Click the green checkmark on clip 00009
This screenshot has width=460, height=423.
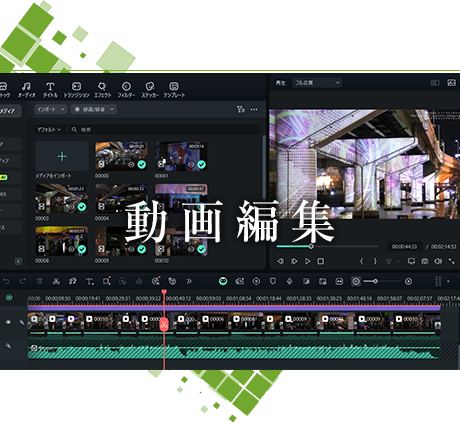[142, 249]
